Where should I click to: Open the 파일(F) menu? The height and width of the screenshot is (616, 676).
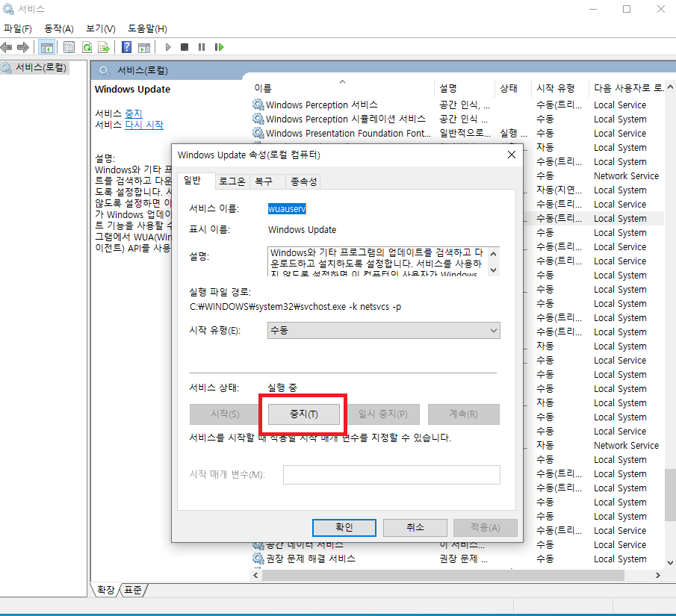pos(18,29)
